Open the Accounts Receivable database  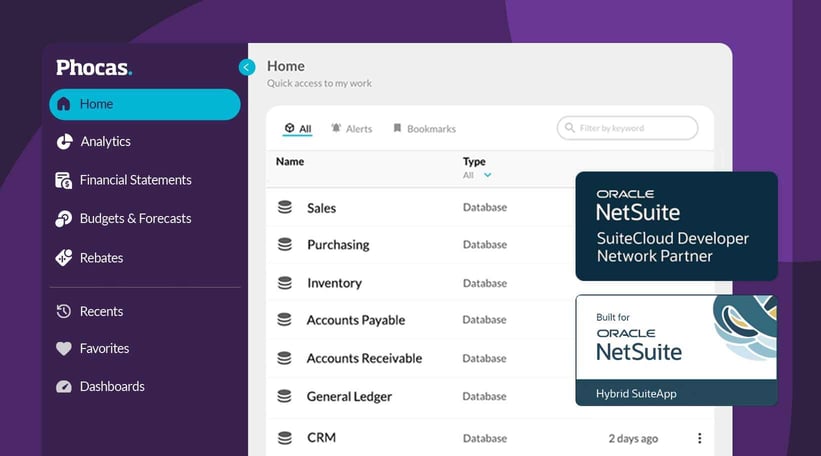[x=364, y=358]
